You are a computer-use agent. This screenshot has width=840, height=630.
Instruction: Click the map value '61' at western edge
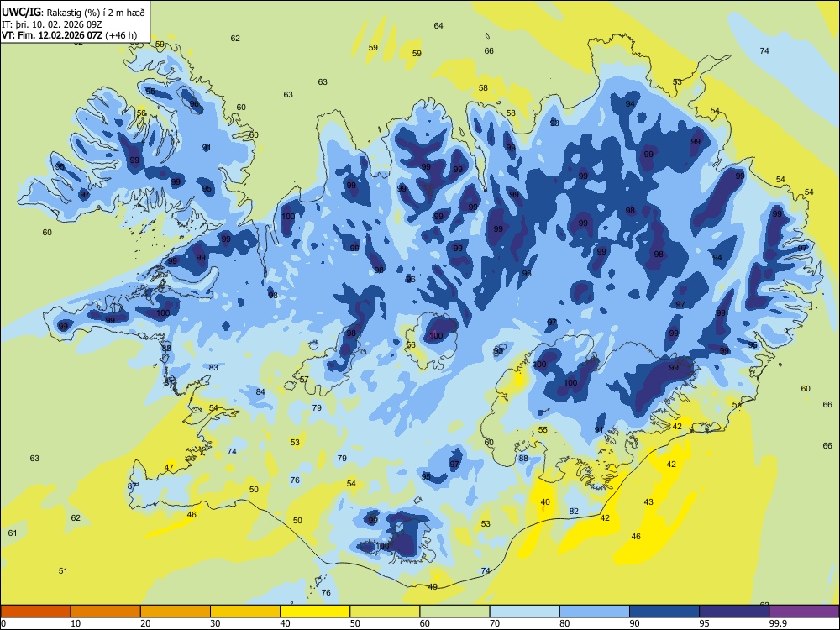[13, 533]
